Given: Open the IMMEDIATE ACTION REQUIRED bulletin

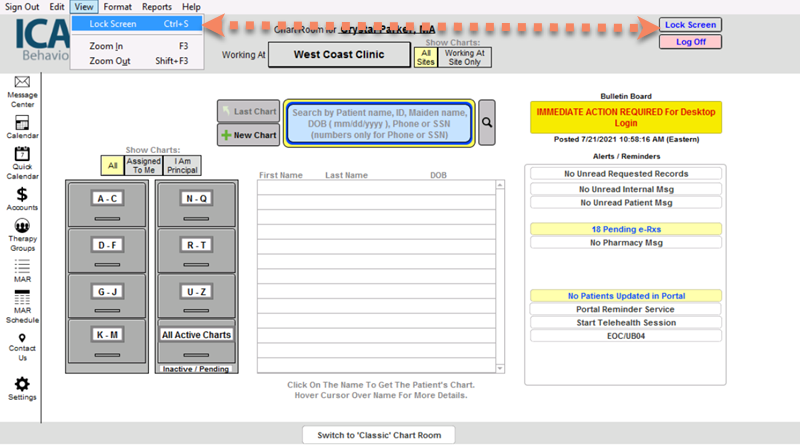Looking at the screenshot, I should click(x=626, y=117).
